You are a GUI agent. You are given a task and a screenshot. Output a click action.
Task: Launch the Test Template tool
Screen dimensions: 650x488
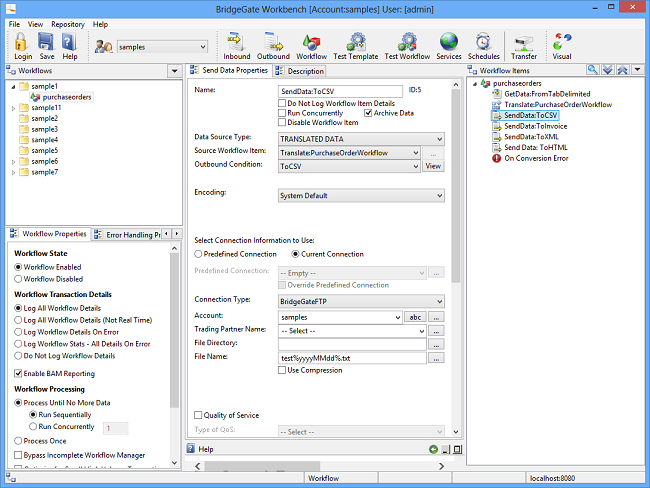coord(356,46)
